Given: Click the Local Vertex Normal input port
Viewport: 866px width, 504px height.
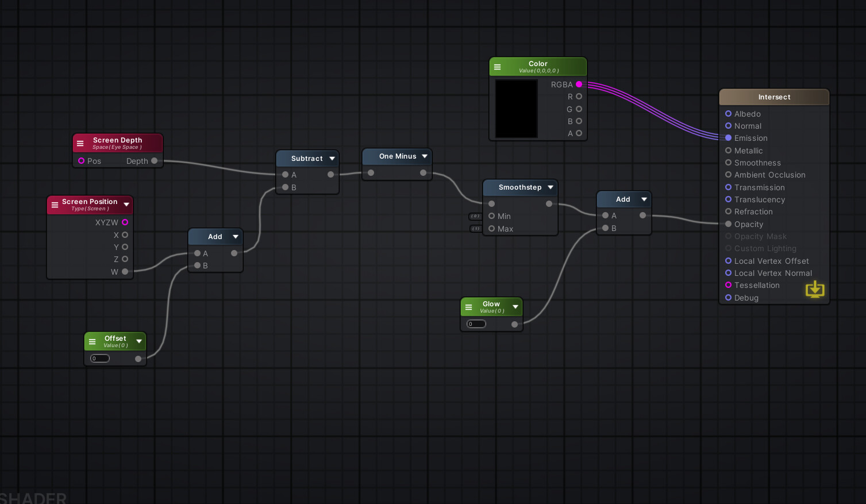Looking at the screenshot, I should (728, 273).
